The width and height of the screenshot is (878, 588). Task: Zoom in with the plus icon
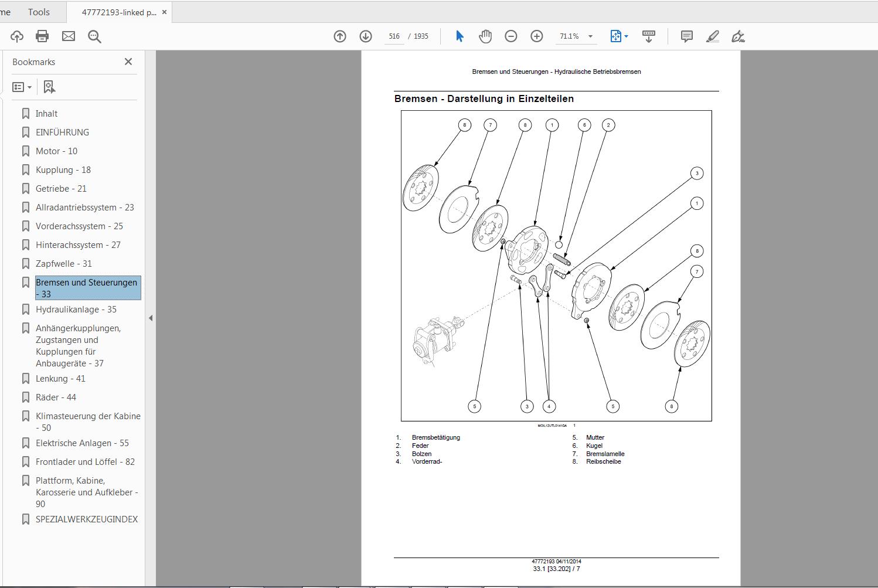[x=536, y=36]
